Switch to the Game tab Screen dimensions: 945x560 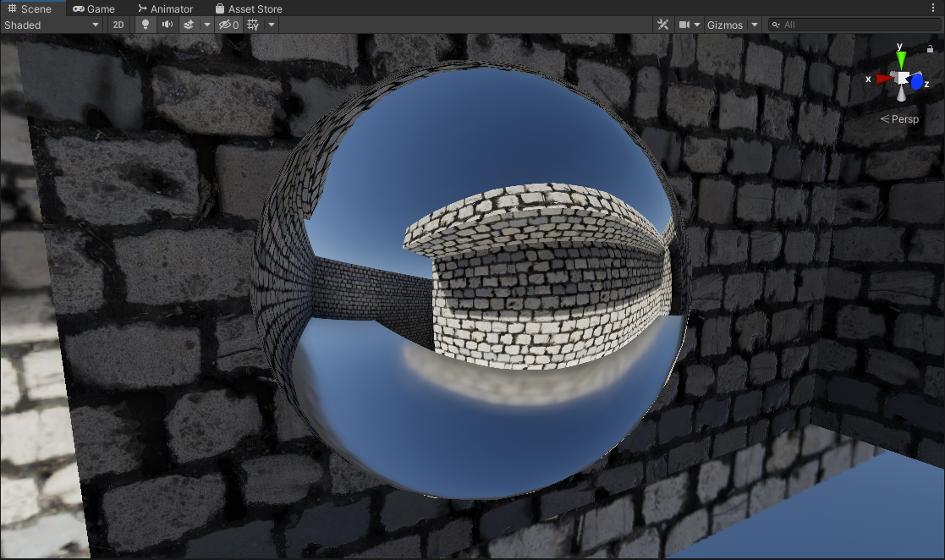[94, 8]
